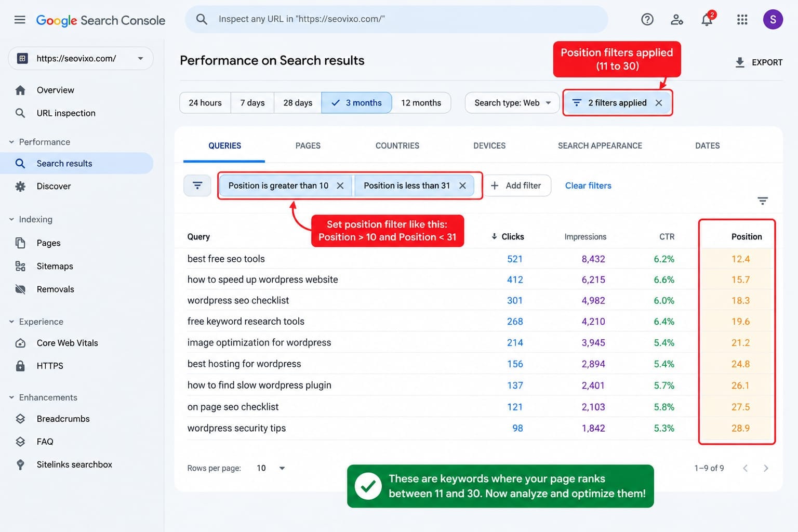
Task: Click the Overview home icon
Action: click(x=20, y=90)
